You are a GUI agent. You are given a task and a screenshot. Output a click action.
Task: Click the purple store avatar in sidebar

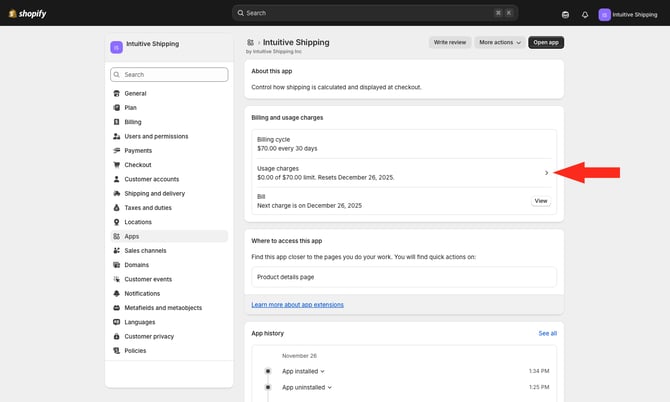116,47
